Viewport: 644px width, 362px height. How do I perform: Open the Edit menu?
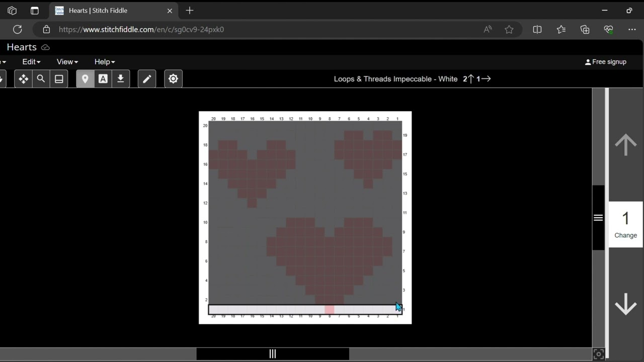(x=31, y=62)
